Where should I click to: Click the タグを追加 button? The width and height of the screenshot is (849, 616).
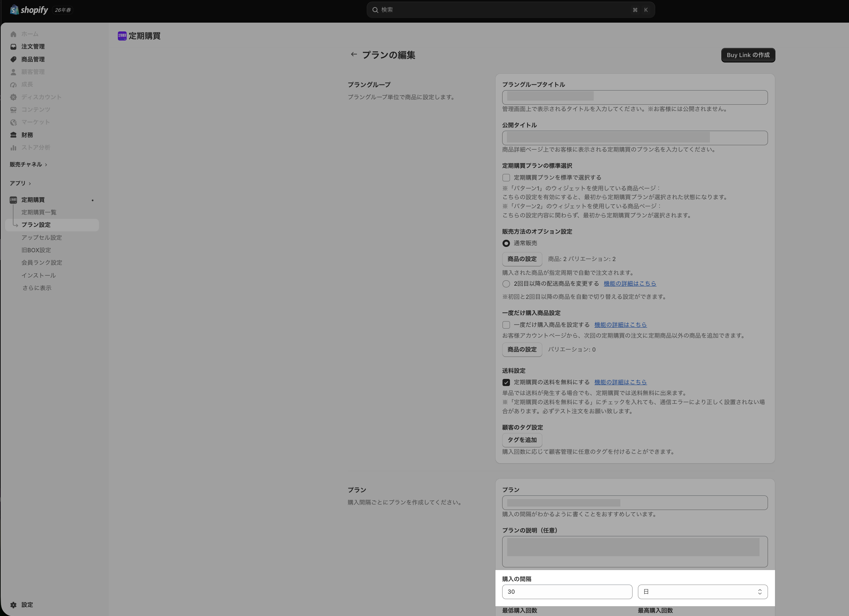tap(522, 440)
